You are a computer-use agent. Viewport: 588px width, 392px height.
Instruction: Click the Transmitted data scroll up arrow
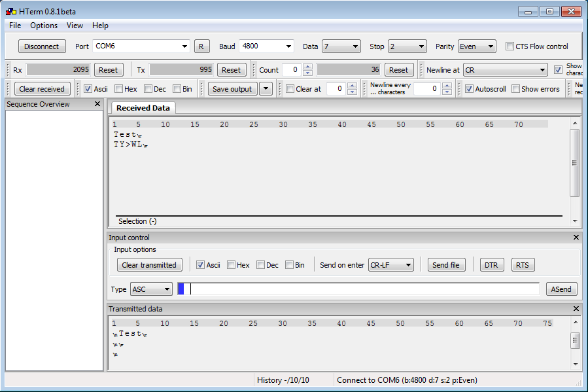tap(576, 322)
